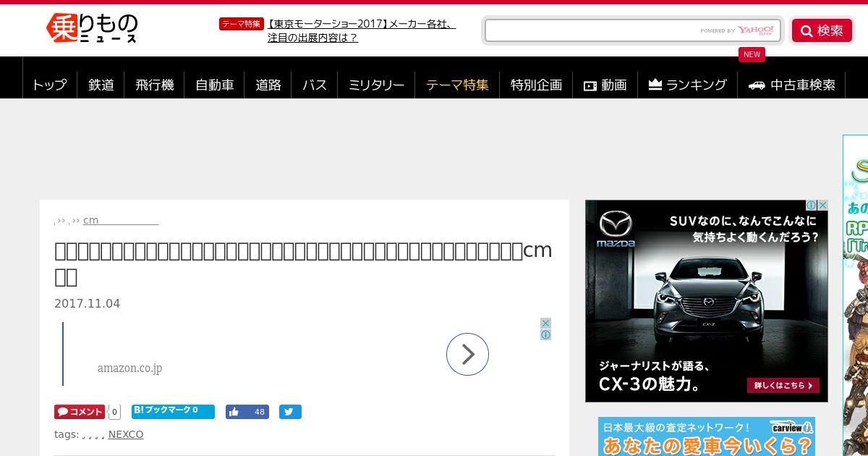Select the highlighted テーマ特集 nav item
This screenshot has width=868, height=456.
click(457, 85)
